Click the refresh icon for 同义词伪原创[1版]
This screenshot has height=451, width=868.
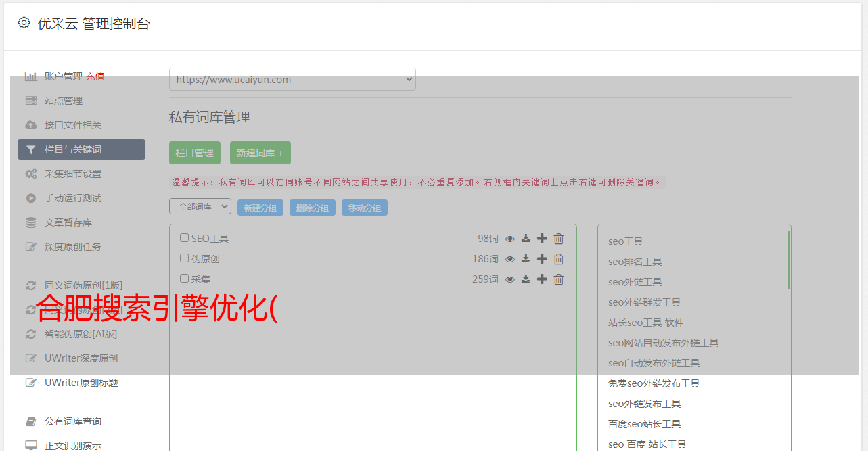tap(31, 285)
